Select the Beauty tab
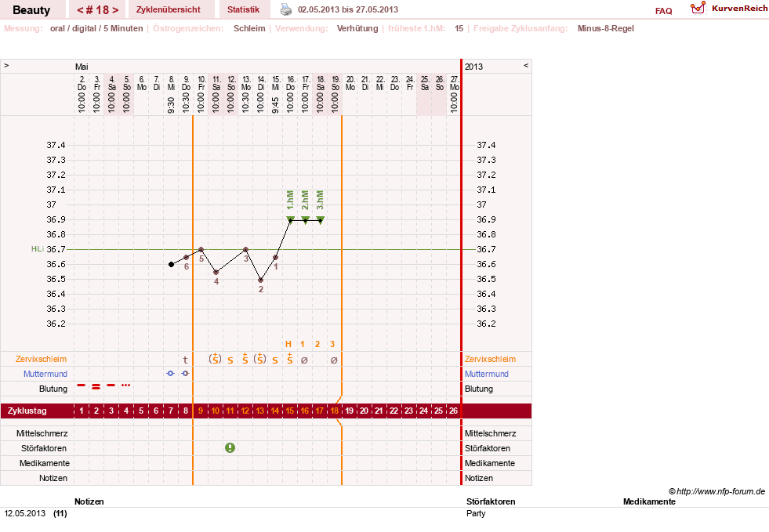 click(32, 10)
